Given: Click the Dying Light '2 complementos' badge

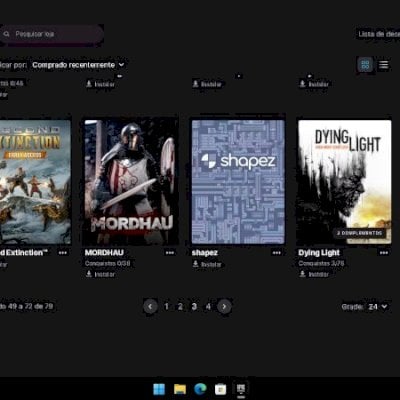Looking at the screenshot, I should click(x=359, y=233).
